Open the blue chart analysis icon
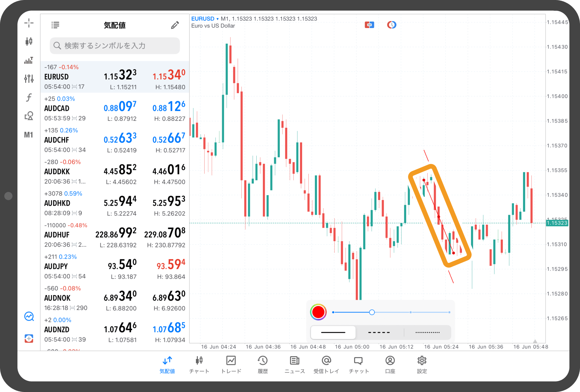This screenshot has height=392, width=580. (x=29, y=316)
